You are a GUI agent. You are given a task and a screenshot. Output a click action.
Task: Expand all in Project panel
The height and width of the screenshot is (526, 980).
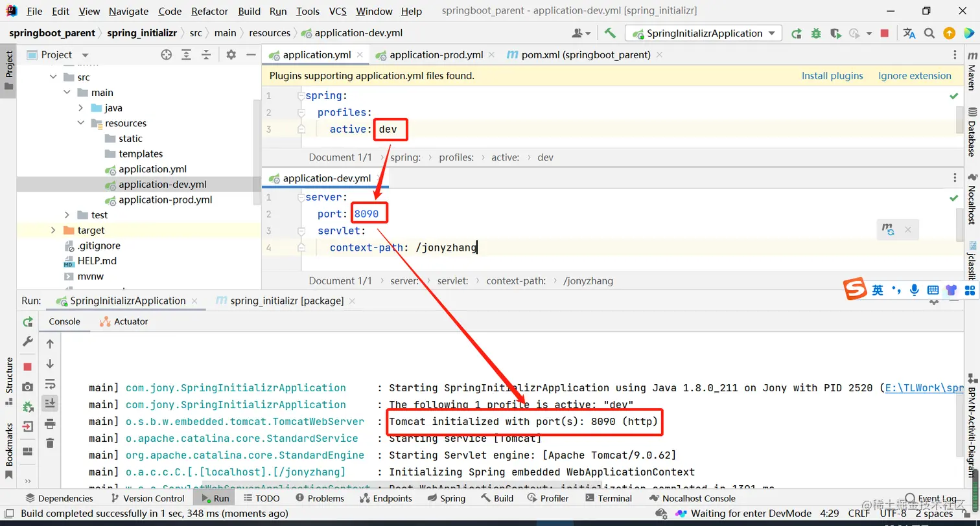coord(186,55)
